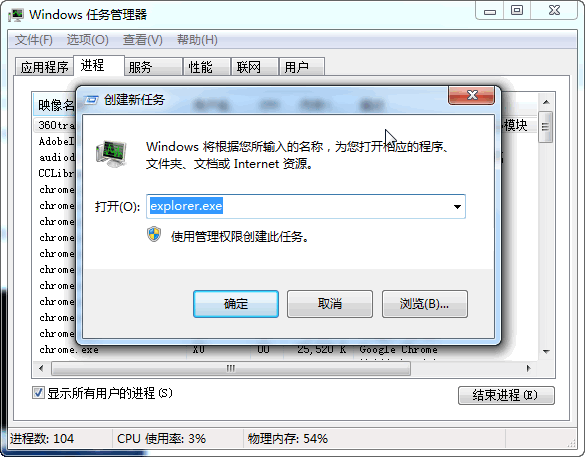Screen dimensions: 585x457
Task: Click the horizontal scroll left arrow
Action: [41, 368]
